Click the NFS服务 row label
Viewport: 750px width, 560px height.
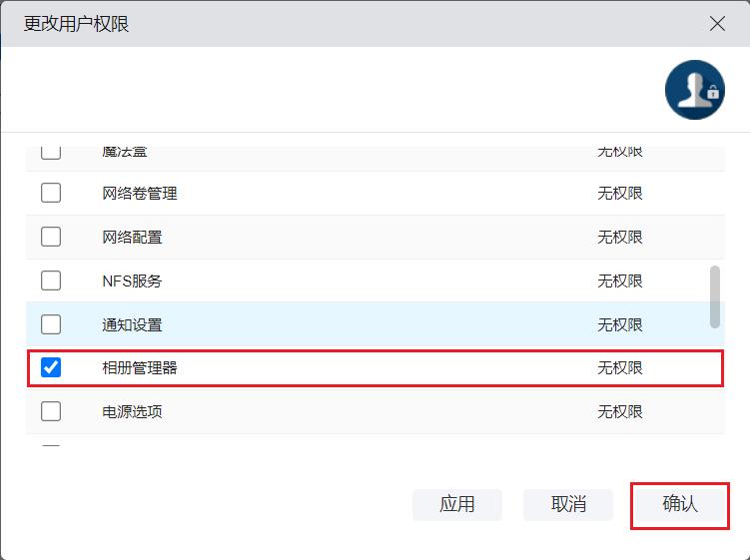(x=132, y=280)
